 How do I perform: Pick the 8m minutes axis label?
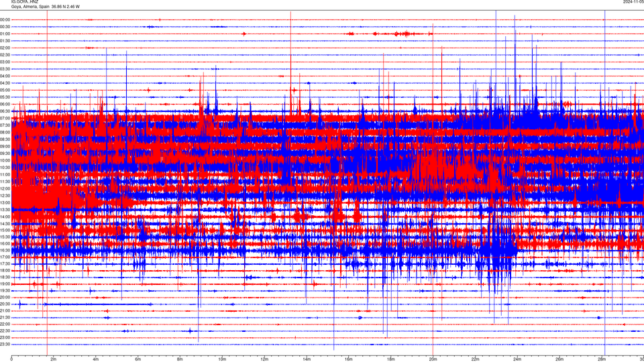pyautogui.click(x=180, y=359)
